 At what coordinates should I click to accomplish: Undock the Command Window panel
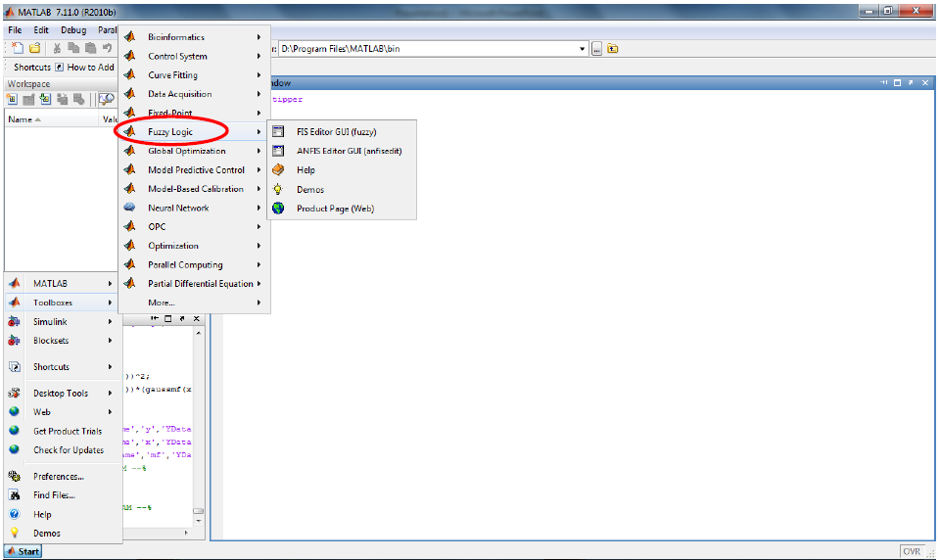912,83
